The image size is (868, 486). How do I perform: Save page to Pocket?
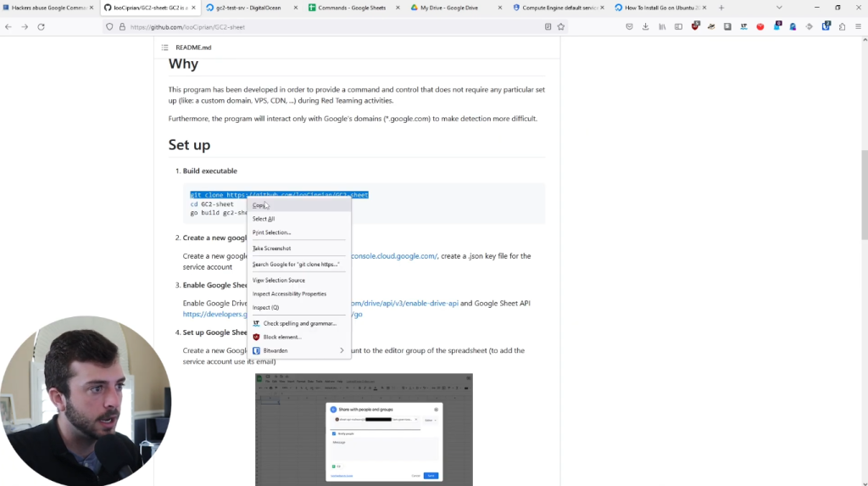coord(630,26)
